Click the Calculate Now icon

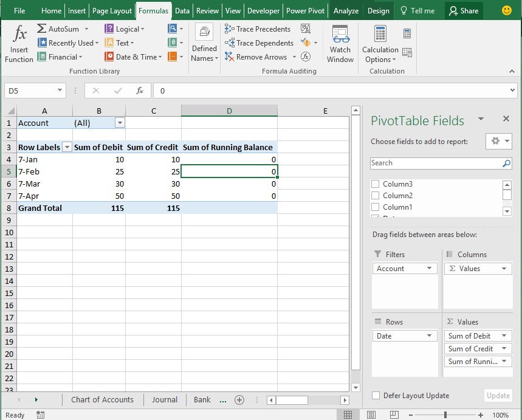pyautogui.click(x=407, y=33)
